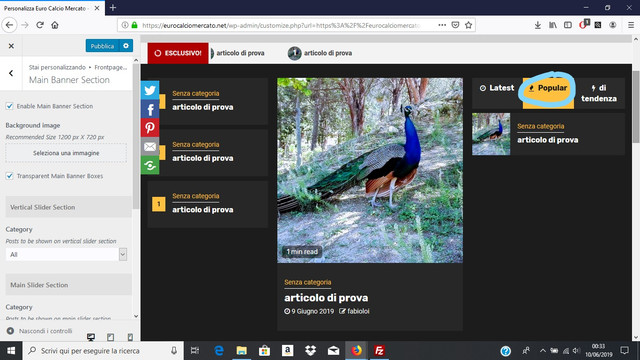Screen dimensions: 640x360
Task: Switch to desktop preview device icon
Action: 91,337
